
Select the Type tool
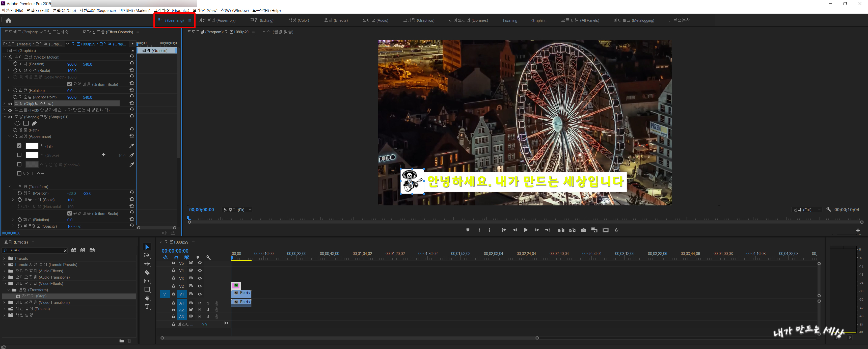pos(147,307)
